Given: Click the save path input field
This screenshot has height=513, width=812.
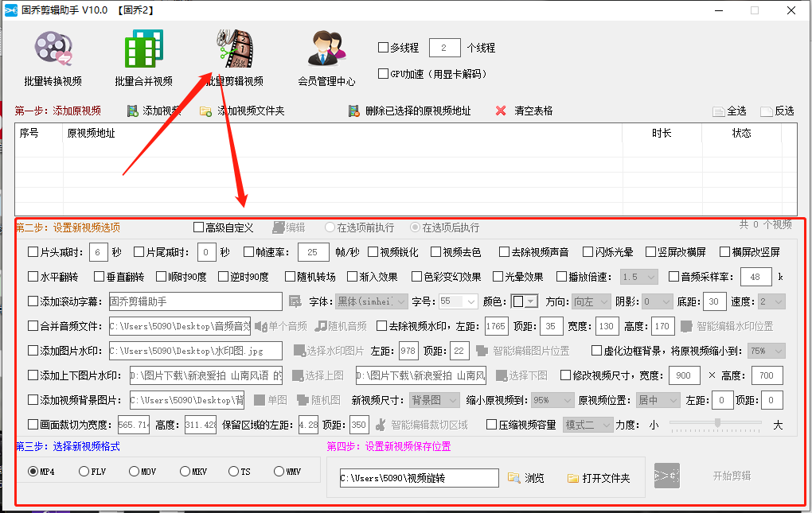Looking at the screenshot, I should click(420, 478).
